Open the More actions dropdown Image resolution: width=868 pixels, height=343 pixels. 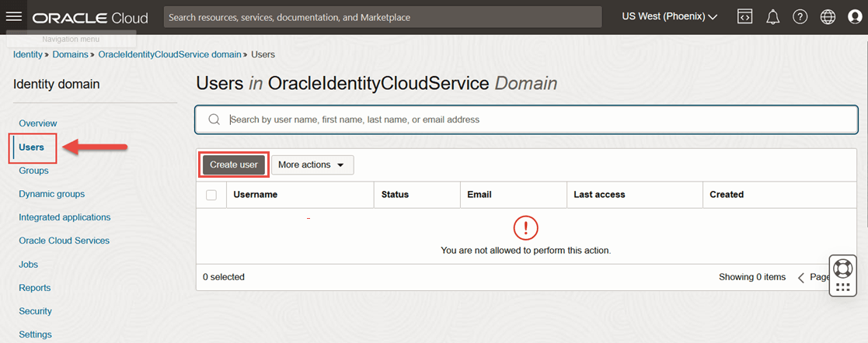click(312, 165)
